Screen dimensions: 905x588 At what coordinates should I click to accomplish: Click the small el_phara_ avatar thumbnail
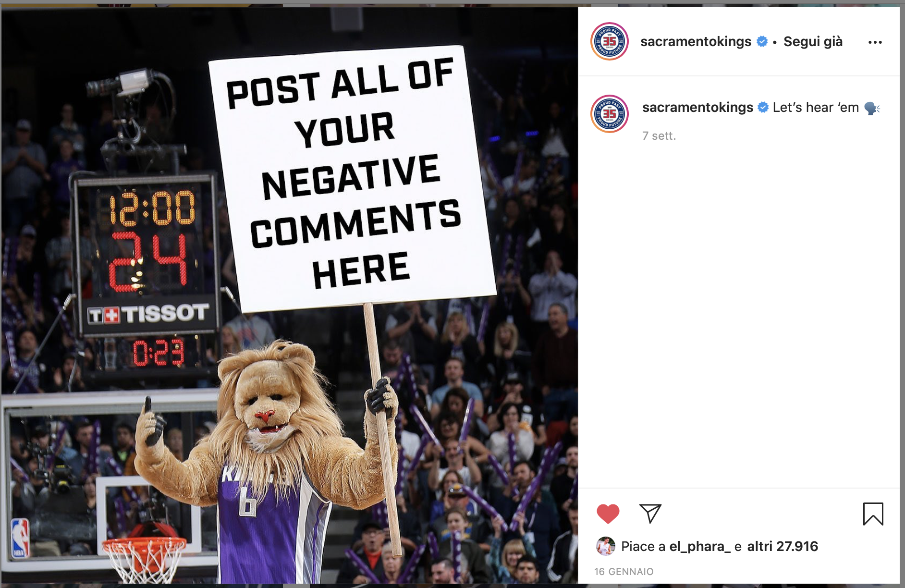pyautogui.click(x=605, y=546)
